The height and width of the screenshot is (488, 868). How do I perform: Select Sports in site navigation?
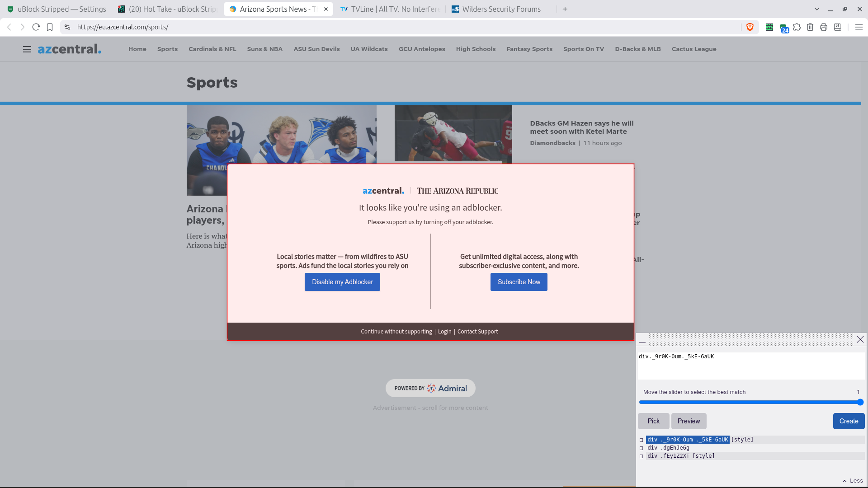pyautogui.click(x=167, y=49)
